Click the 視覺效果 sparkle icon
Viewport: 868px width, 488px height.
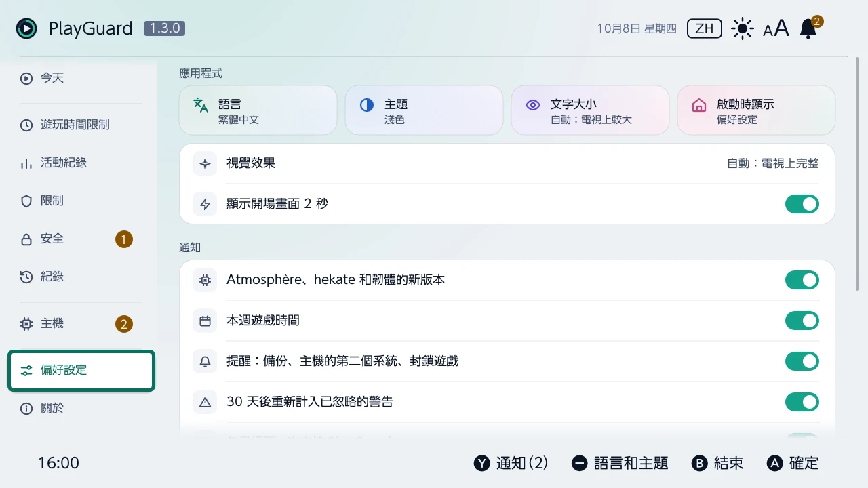[x=205, y=163]
